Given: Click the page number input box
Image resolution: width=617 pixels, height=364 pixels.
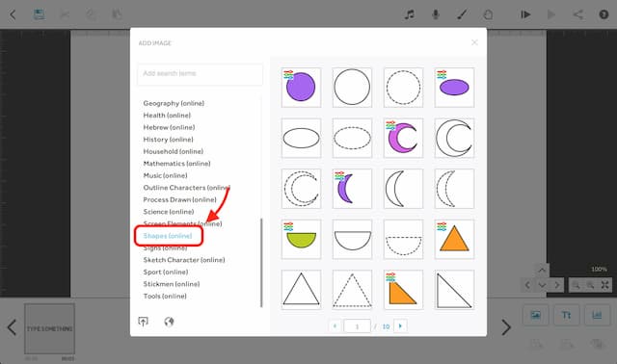Looking at the screenshot, I should [x=357, y=326].
